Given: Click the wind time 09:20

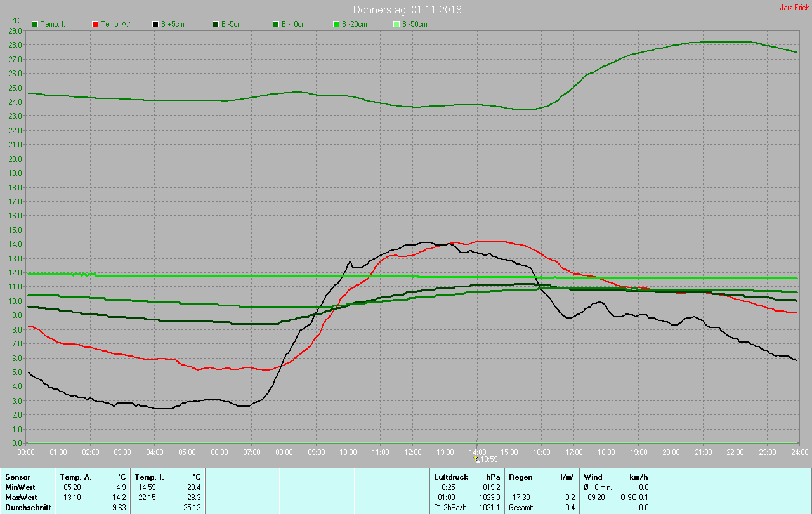Looking at the screenshot, I should point(596,497).
